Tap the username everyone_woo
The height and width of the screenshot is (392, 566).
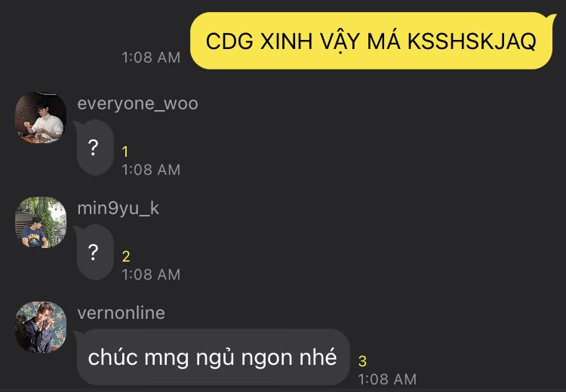tap(137, 104)
